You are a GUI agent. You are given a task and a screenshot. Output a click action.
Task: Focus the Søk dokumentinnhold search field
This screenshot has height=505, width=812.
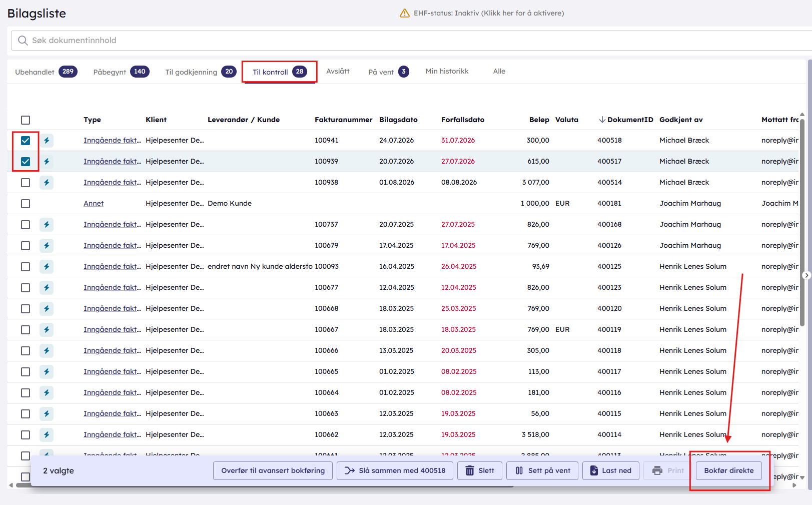411,41
